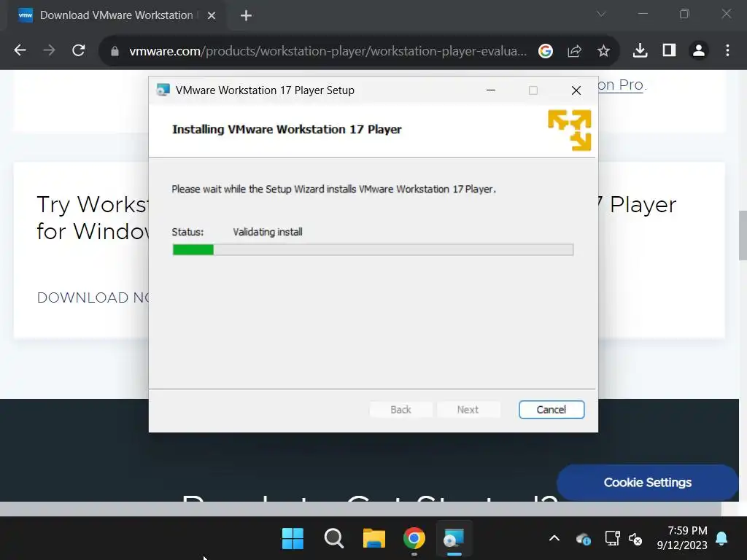Open the Windows Start menu
Image resolution: width=747 pixels, height=560 pixels.
(293, 539)
